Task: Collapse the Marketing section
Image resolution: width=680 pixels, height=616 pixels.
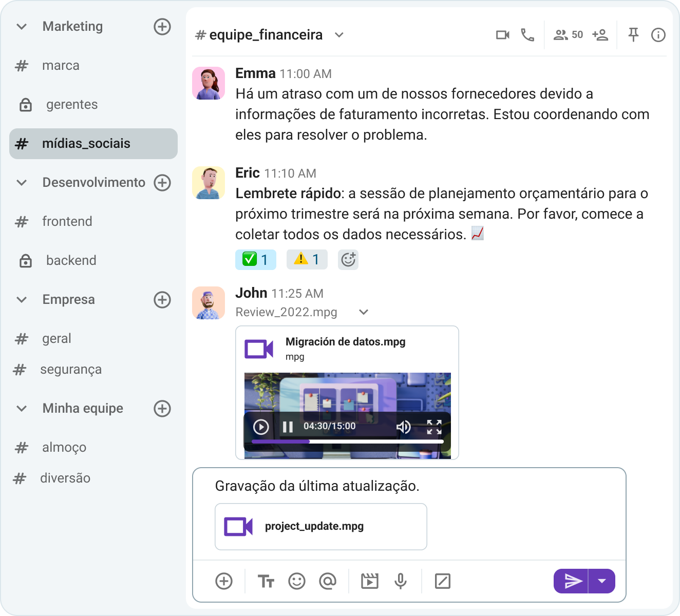Action: point(22,27)
